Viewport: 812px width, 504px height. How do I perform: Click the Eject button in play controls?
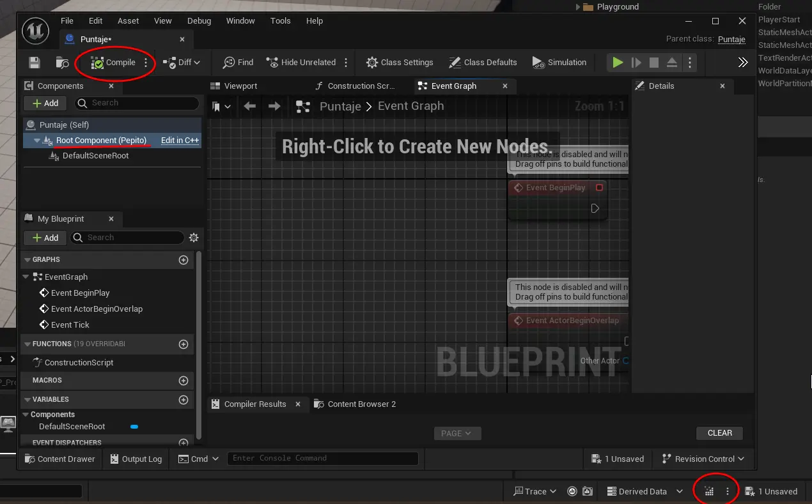click(672, 63)
